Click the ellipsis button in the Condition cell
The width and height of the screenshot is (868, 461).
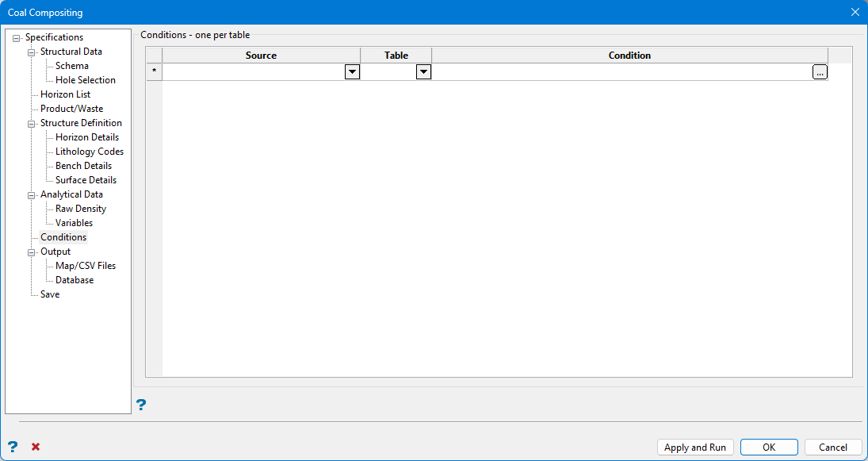(x=820, y=72)
